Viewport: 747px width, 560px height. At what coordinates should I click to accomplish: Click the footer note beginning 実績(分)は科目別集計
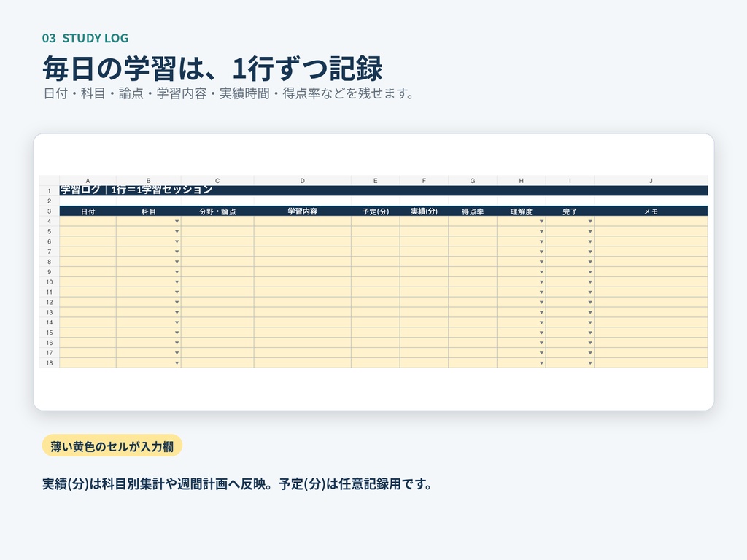click(x=237, y=484)
